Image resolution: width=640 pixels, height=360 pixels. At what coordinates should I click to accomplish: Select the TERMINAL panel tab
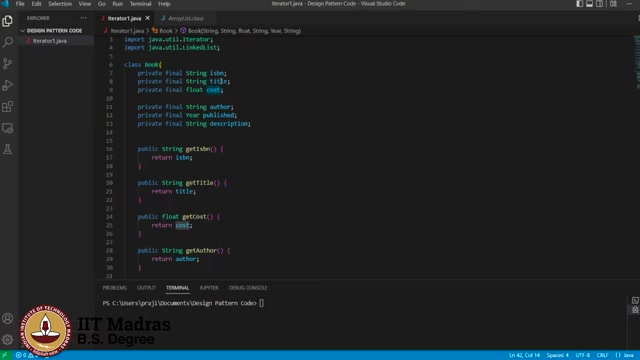click(x=178, y=288)
